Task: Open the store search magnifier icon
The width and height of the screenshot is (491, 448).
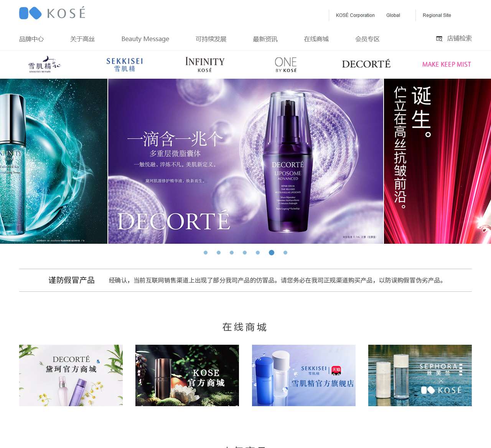Action: 439,39
